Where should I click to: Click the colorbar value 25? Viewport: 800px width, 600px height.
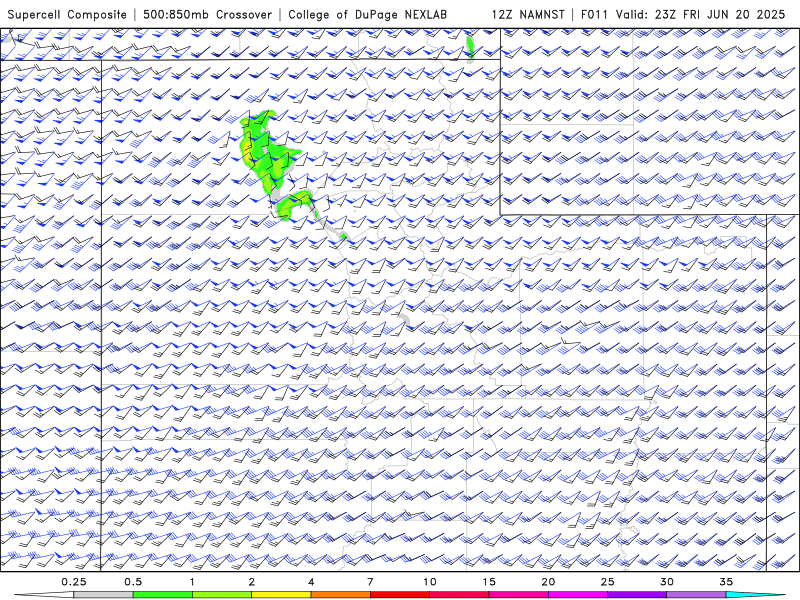coord(607,582)
